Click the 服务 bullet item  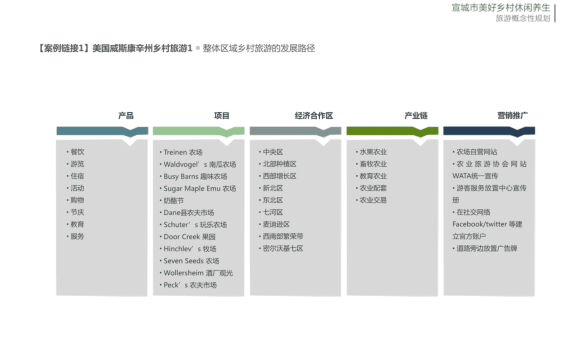point(77,236)
